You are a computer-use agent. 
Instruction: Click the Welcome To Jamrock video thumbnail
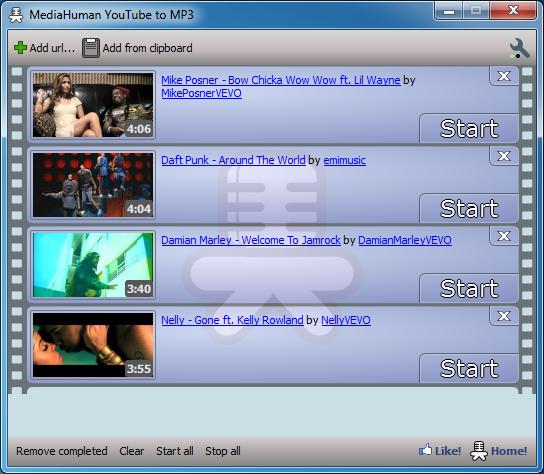(93, 264)
